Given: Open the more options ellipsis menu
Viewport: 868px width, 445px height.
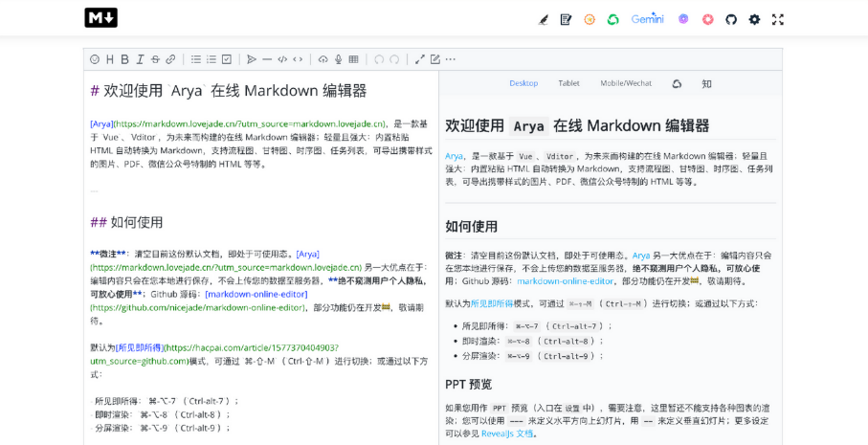Looking at the screenshot, I should (451, 59).
